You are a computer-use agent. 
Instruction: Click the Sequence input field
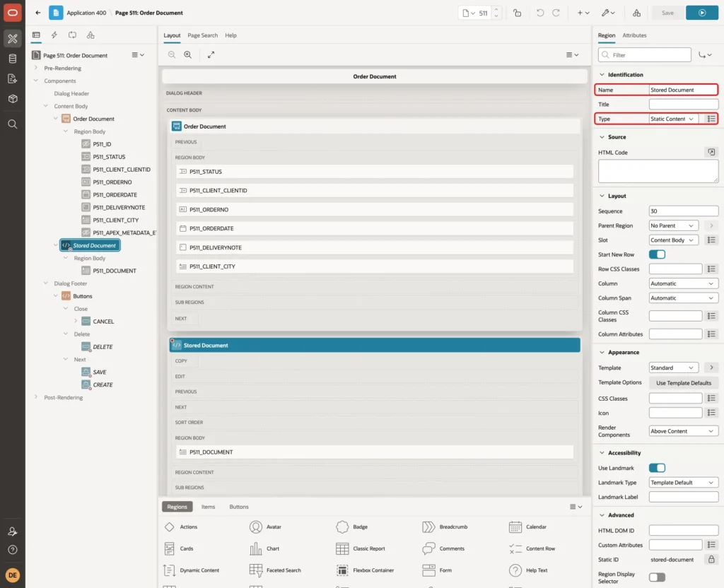coord(684,211)
